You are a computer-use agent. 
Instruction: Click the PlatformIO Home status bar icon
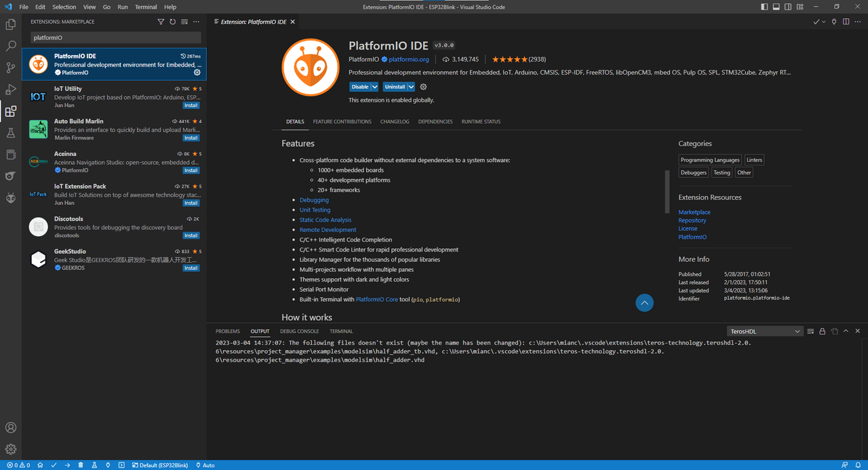tap(40, 465)
